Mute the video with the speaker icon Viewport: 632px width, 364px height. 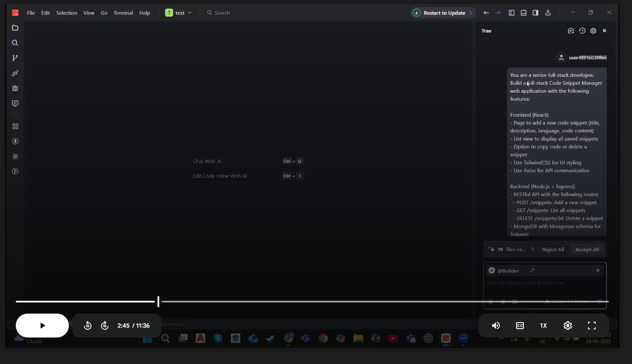coord(496,326)
